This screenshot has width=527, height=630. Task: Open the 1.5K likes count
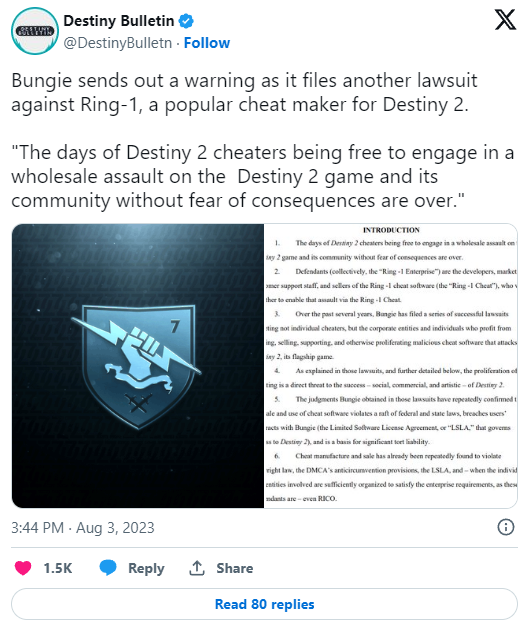coord(58,568)
